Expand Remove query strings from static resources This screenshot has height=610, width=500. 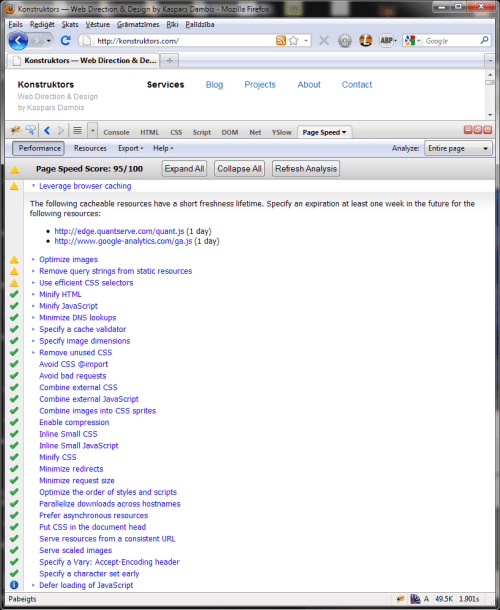[x=33, y=271]
